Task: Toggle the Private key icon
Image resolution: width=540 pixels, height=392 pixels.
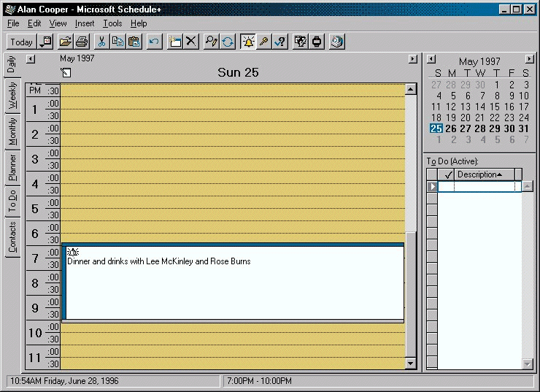Action: [x=264, y=42]
